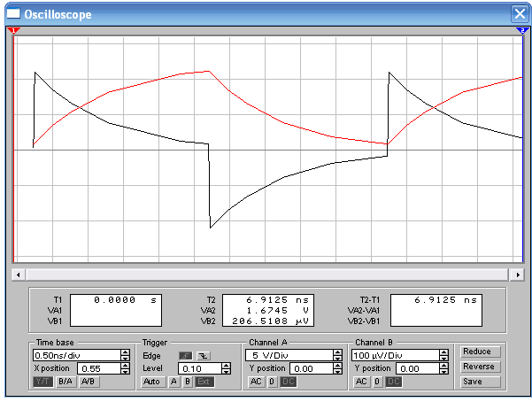Decrease time base scale per division

pos(125,358)
